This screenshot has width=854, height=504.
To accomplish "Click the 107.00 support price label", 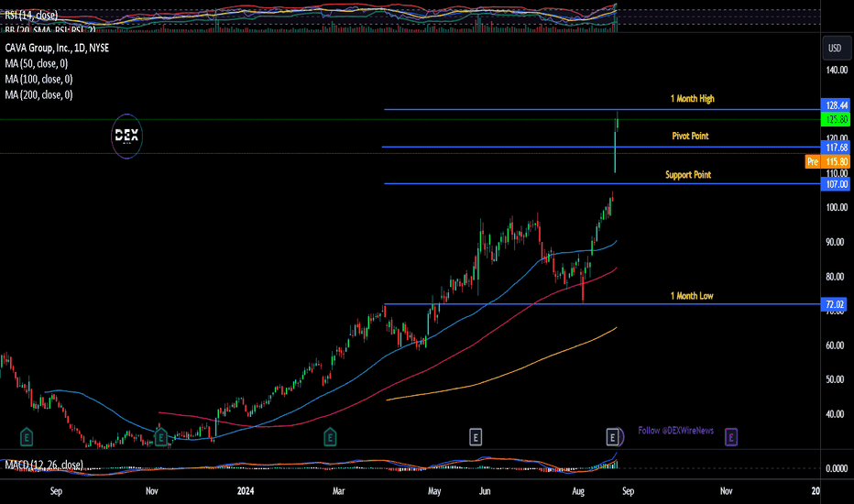I will coord(836,184).
